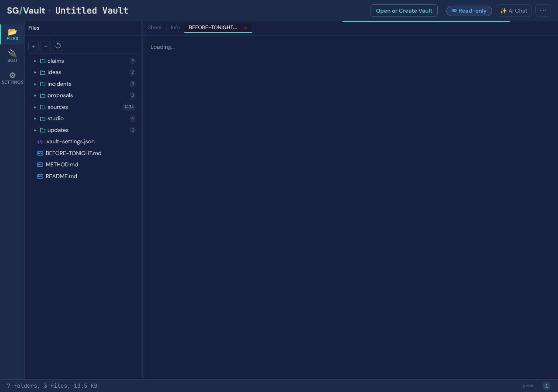This screenshot has height=392, width=558.
Task: Open the three-dots more menu
Action: [x=543, y=10]
